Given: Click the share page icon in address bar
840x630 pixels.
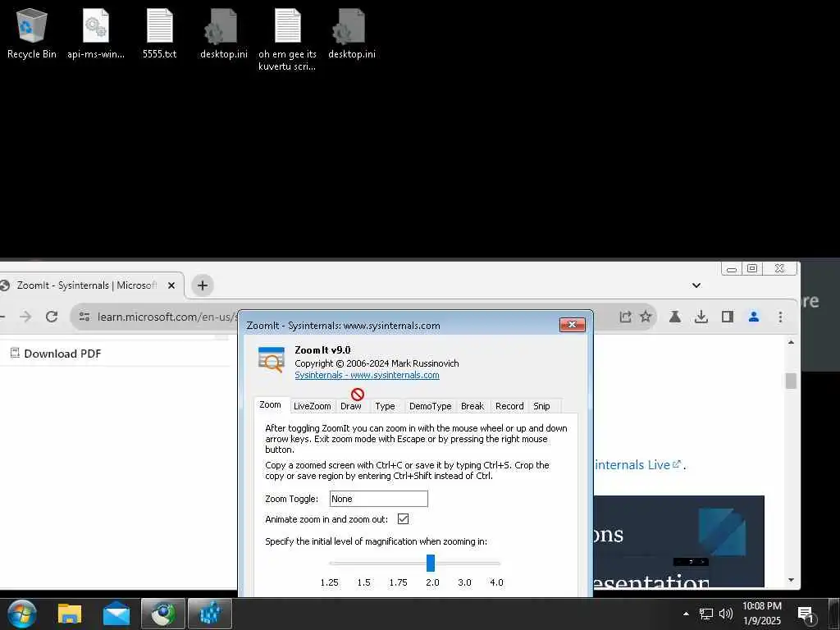Looking at the screenshot, I should coord(625,317).
